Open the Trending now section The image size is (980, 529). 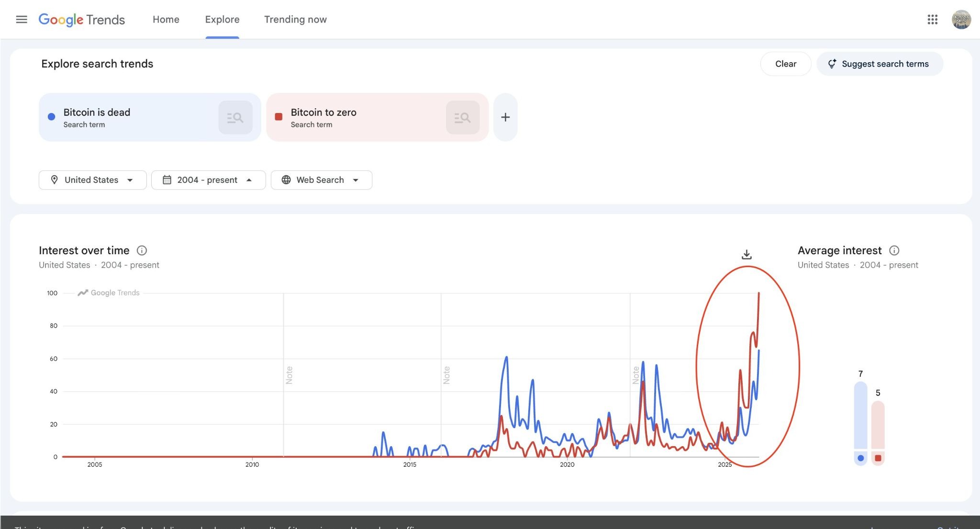coord(295,19)
